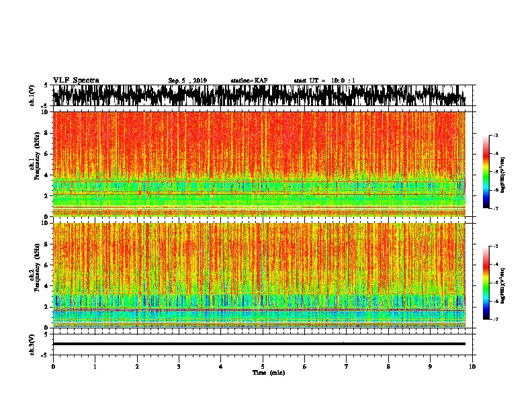Screen dimensions: 532x411
Task: Click the '8' kHz tick on ch.2 frequency axis
Action: coord(46,244)
